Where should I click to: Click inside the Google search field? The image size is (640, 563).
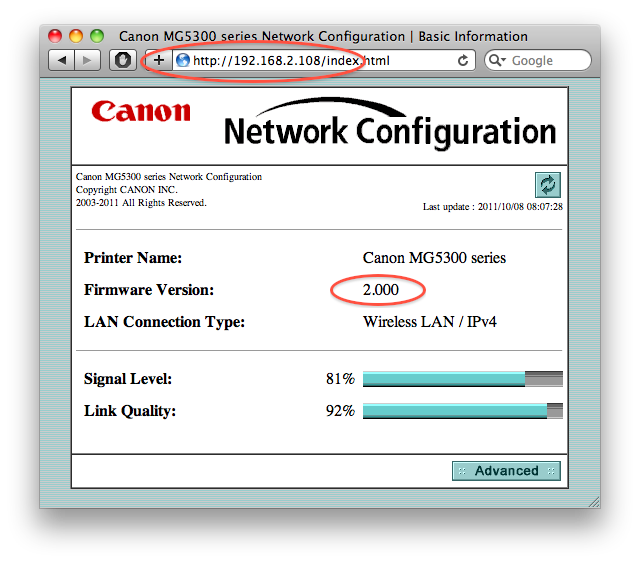pyautogui.click(x=545, y=61)
